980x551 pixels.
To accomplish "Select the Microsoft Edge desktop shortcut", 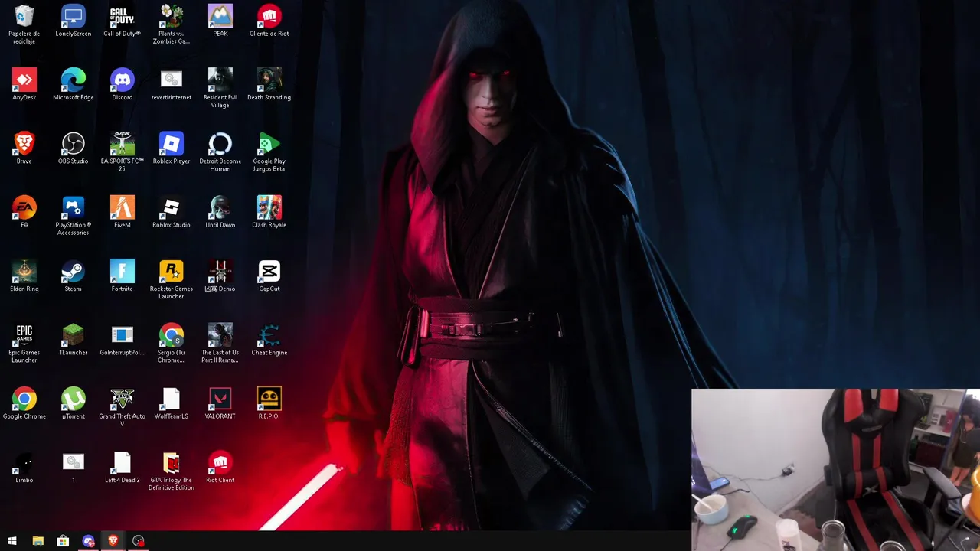I will pos(73,80).
